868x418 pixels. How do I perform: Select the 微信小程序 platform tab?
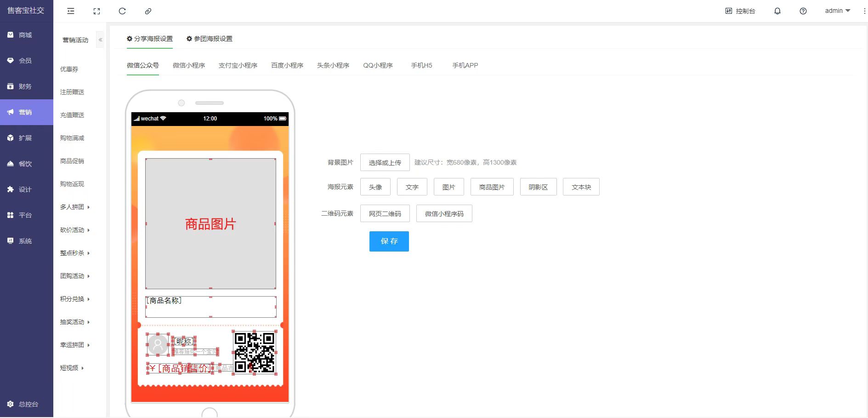189,65
